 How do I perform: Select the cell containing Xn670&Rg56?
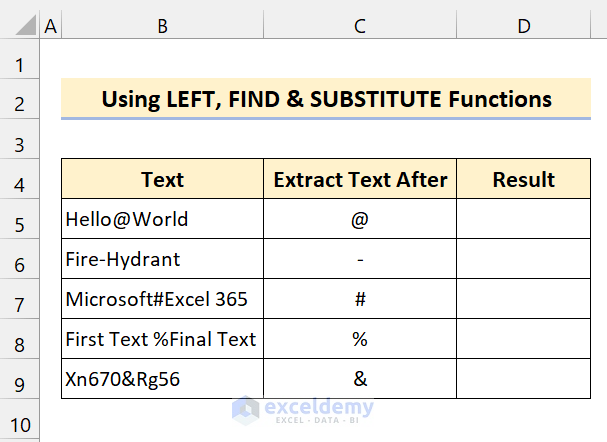point(161,380)
